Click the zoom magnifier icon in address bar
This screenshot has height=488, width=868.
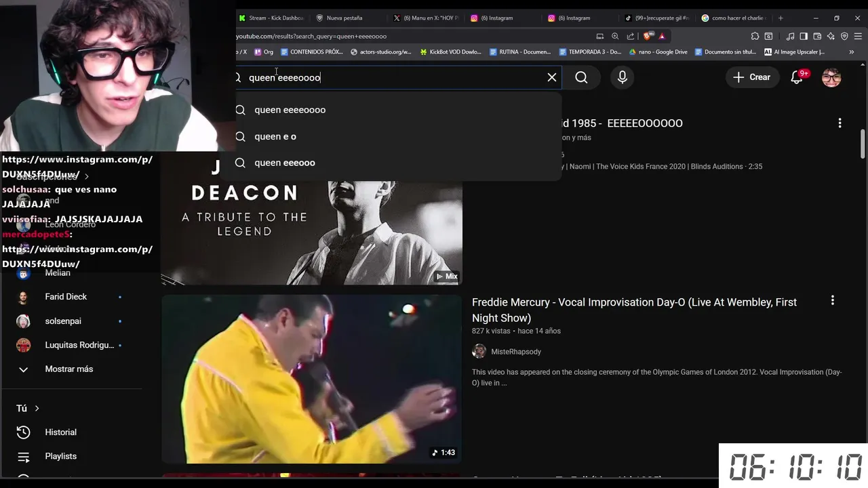(615, 36)
